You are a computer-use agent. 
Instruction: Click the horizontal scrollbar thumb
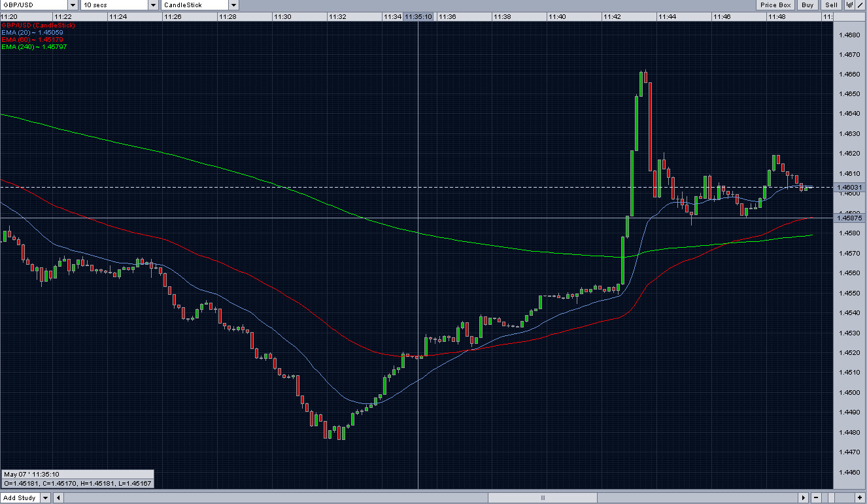coord(542,498)
